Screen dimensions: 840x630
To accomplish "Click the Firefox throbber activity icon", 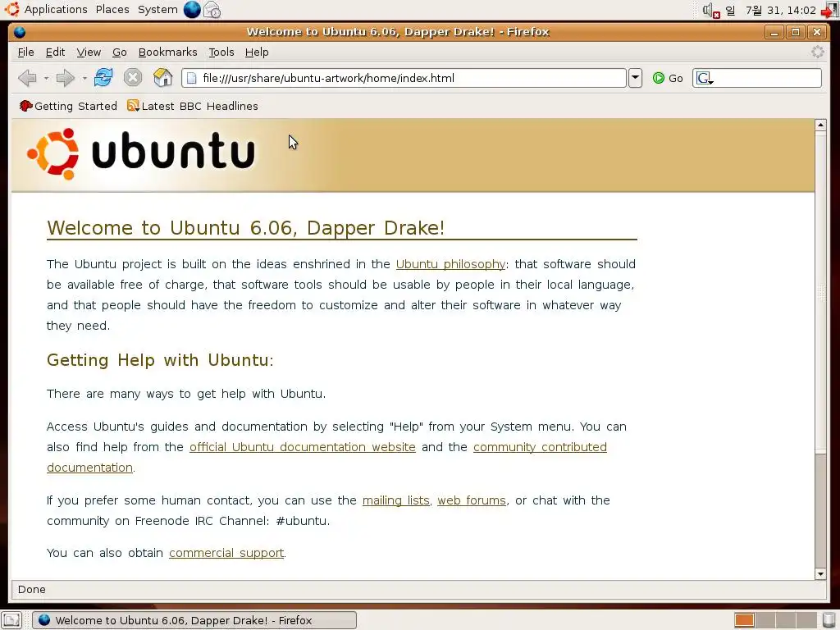I will 817,52.
